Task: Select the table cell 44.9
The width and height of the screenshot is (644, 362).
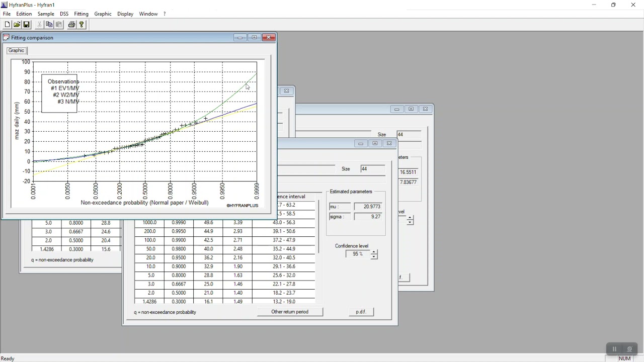Action: click(x=208, y=231)
